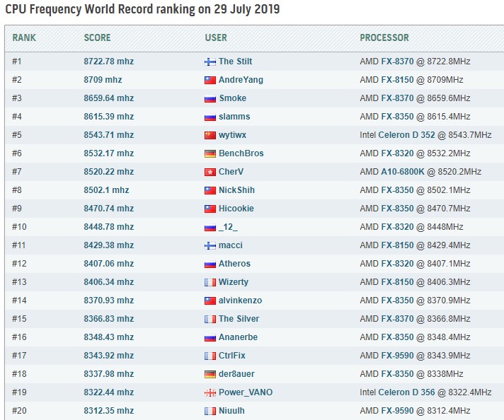The image size is (504, 420).
Task: Open the 8312.35 mhz score entry
Action: click(108, 411)
